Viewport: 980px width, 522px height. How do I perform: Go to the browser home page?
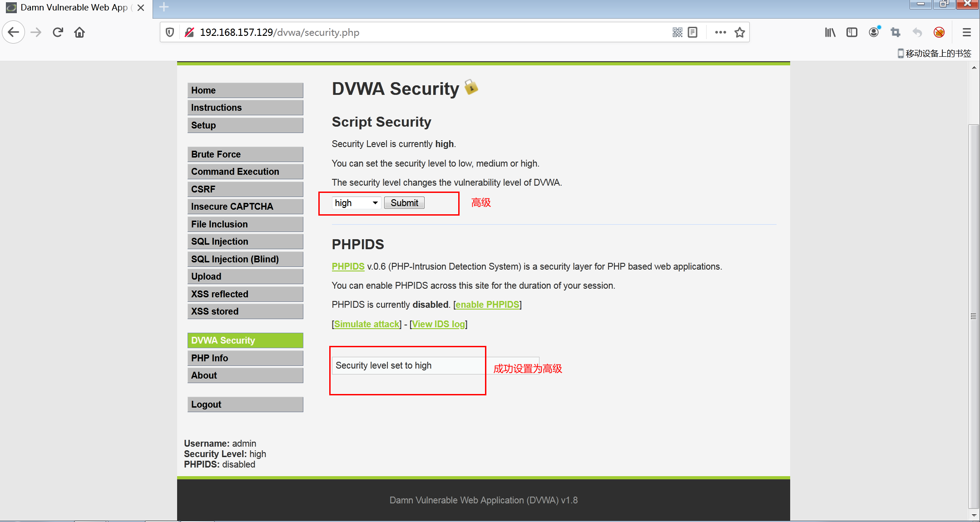pos(79,32)
